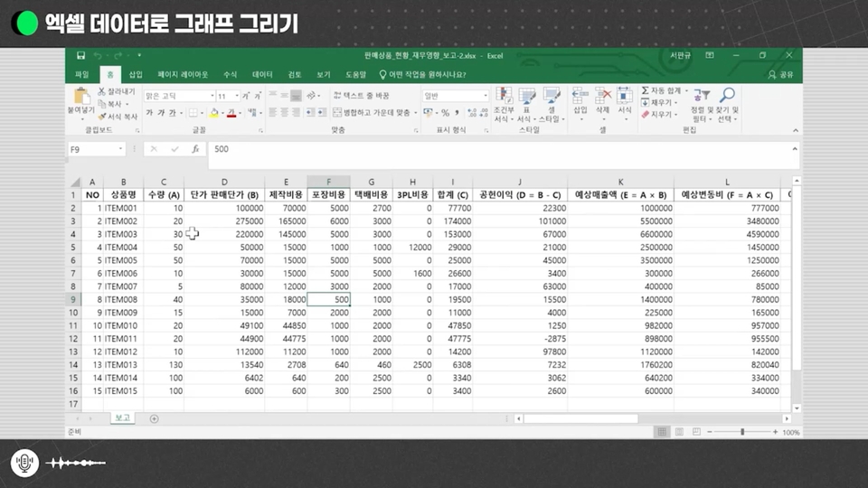Collapse the ribbon with the chevron
This screenshot has width=868, height=488.
coord(796,130)
